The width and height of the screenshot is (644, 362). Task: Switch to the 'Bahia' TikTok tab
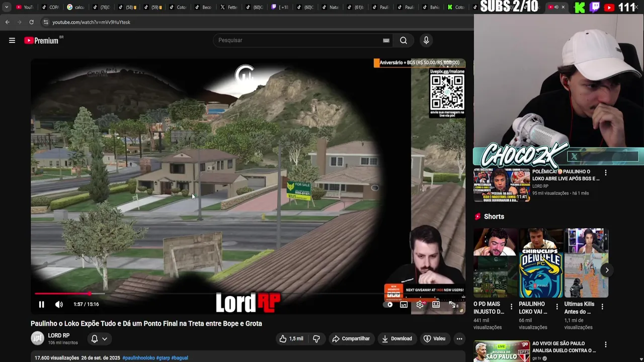pos(432,7)
